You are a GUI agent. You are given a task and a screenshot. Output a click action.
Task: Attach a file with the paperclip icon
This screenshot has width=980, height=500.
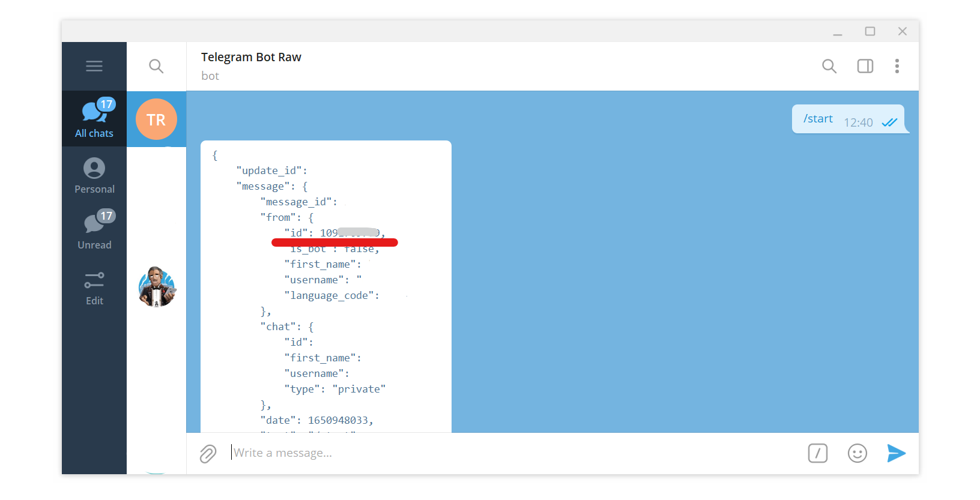[208, 454]
